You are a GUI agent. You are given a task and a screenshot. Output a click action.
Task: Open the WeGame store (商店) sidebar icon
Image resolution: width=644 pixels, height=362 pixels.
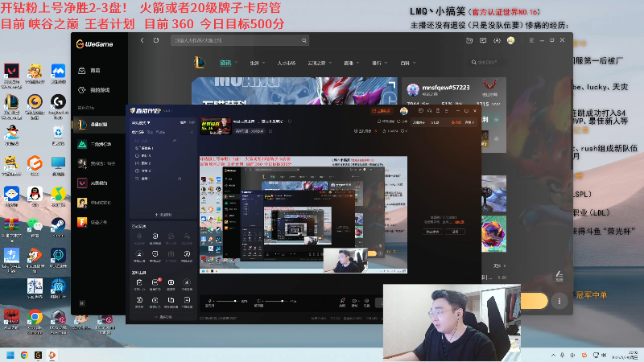(82, 71)
